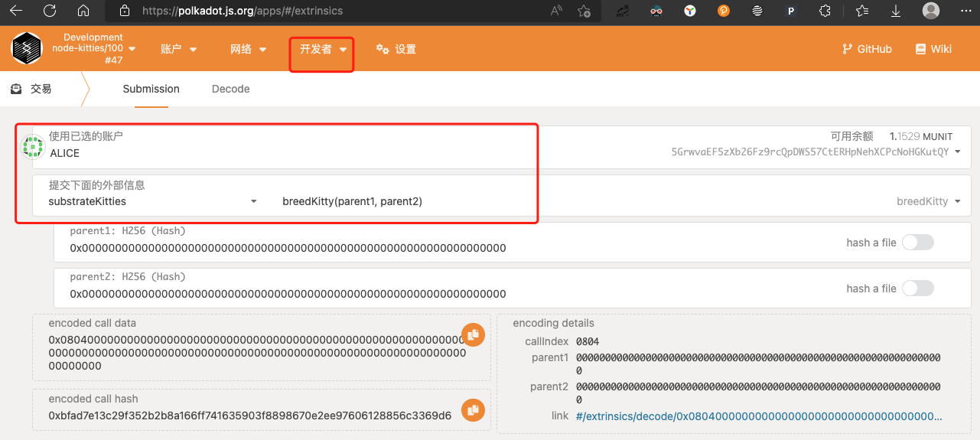Image resolution: width=980 pixels, height=440 pixels.
Task: Open the spectacled-face extension icon
Action: click(x=656, y=11)
